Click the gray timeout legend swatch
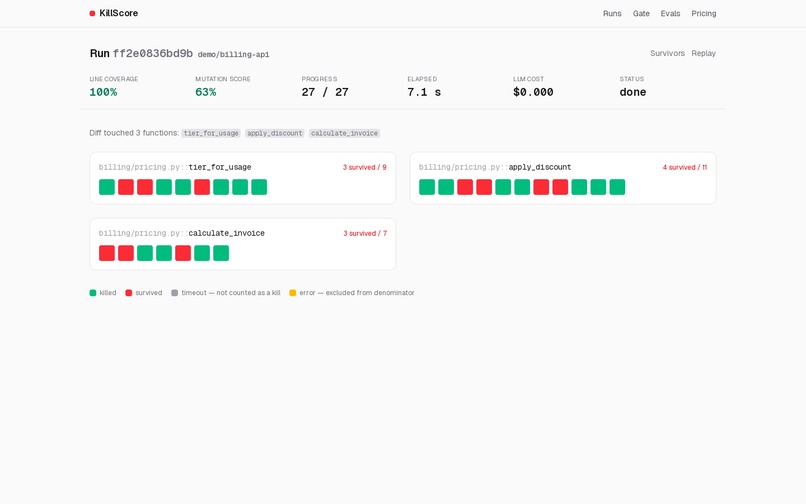Viewport: 806px width, 504px height. point(174,293)
